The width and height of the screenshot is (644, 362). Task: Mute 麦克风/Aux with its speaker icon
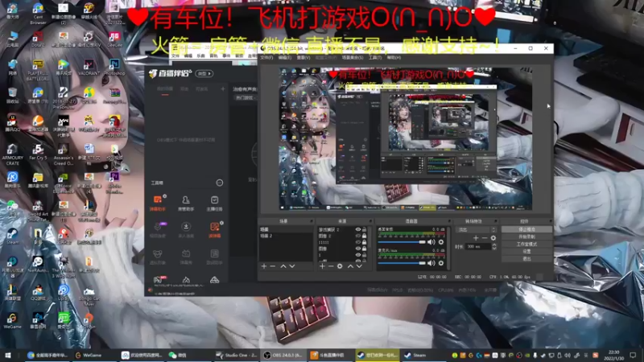[431, 263]
